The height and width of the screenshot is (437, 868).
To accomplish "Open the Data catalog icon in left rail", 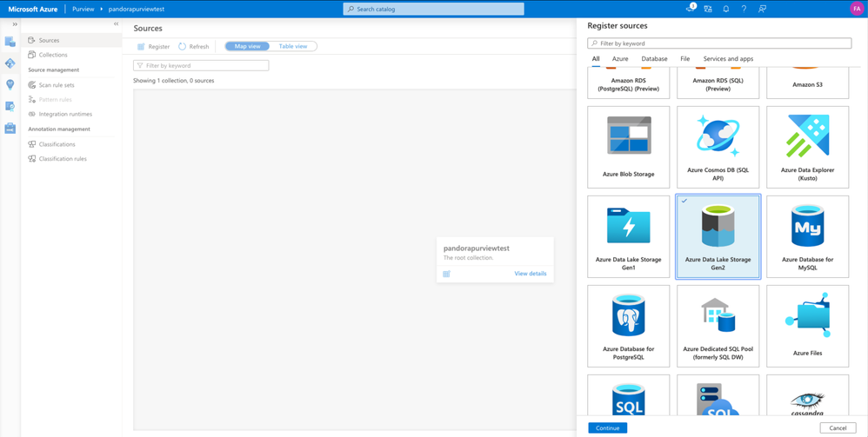I will pyautogui.click(x=10, y=42).
